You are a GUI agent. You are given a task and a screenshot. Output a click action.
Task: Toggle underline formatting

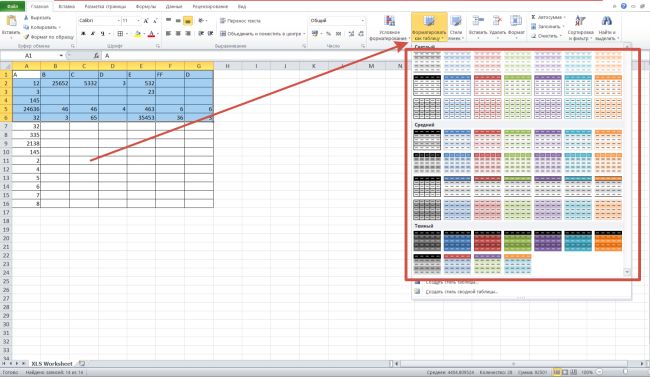coord(102,34)
